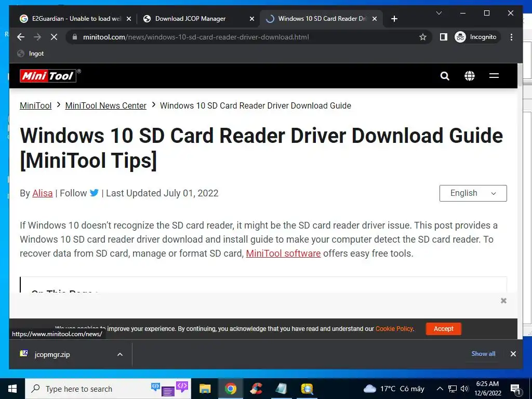Open the globe language selector
This screenshot has width=532, height=399.
(470, 76)
